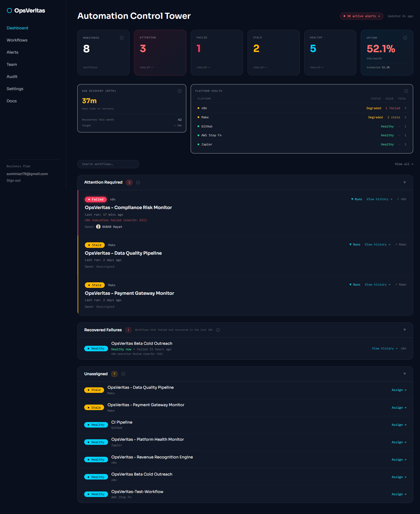Open info icon on Uptime card
The width and height of the screenshot is (420, 514).
pos(405,38)
